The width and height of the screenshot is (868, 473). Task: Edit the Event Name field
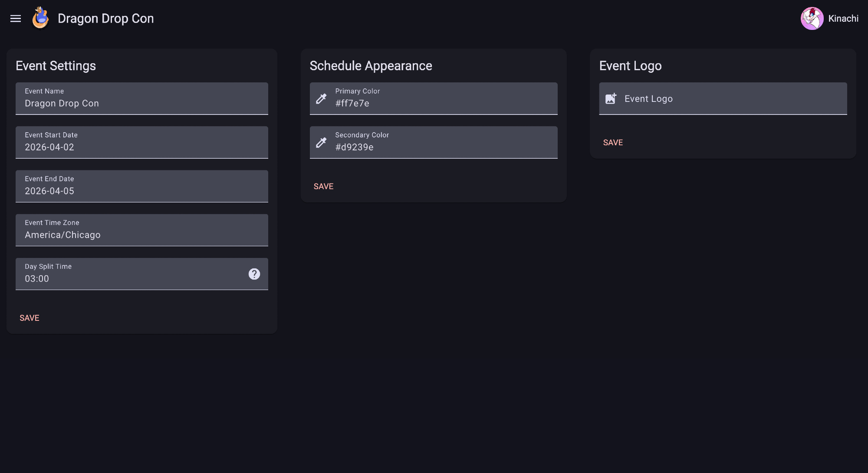pos(141,103)
